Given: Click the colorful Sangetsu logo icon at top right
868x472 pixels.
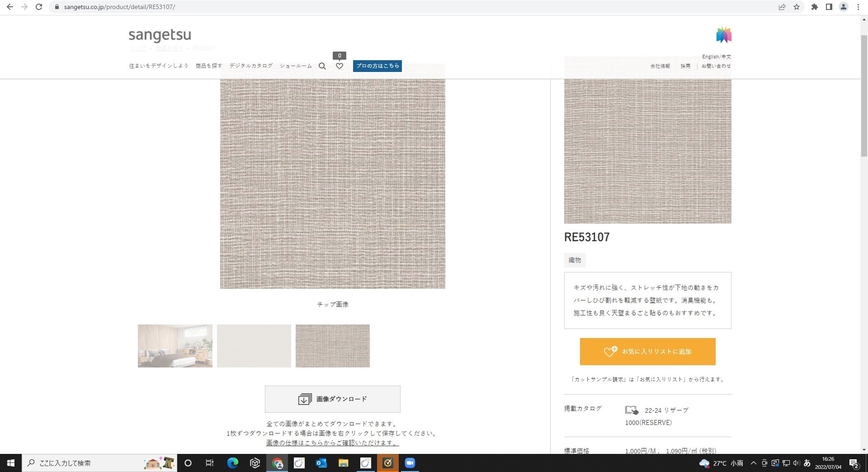Looking at the screenshot, I should pyautogui.click(x=723, y=35).
